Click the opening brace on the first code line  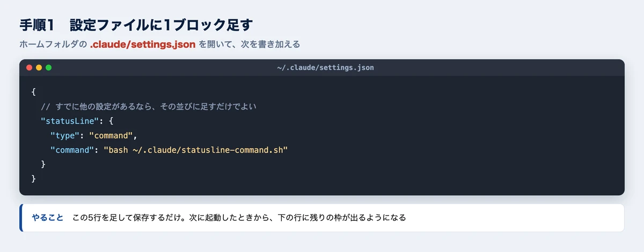pos(34,92)
